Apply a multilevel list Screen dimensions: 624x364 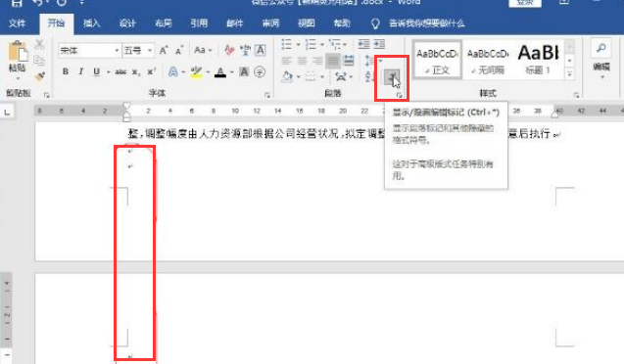pos(335,44)
